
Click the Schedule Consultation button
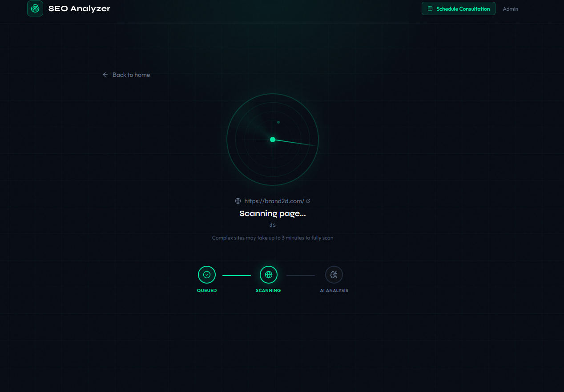coord(458,8)
